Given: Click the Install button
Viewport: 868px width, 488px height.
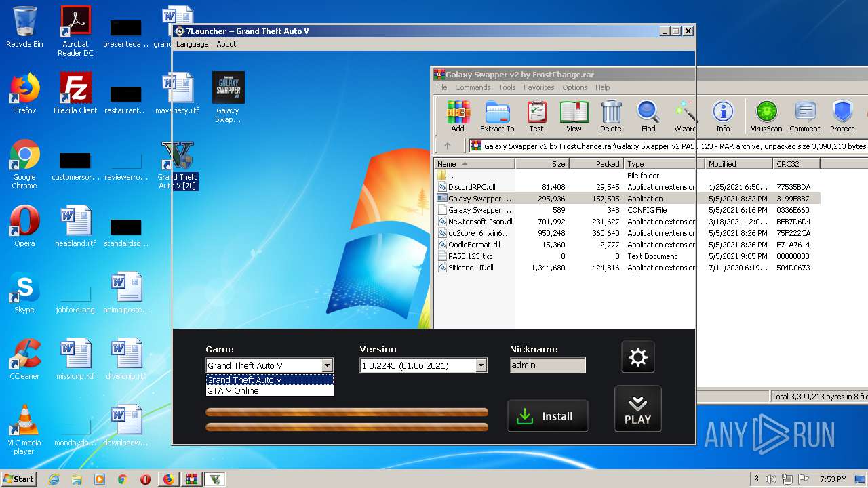Looking at the screenshot, I should (548, 416).
